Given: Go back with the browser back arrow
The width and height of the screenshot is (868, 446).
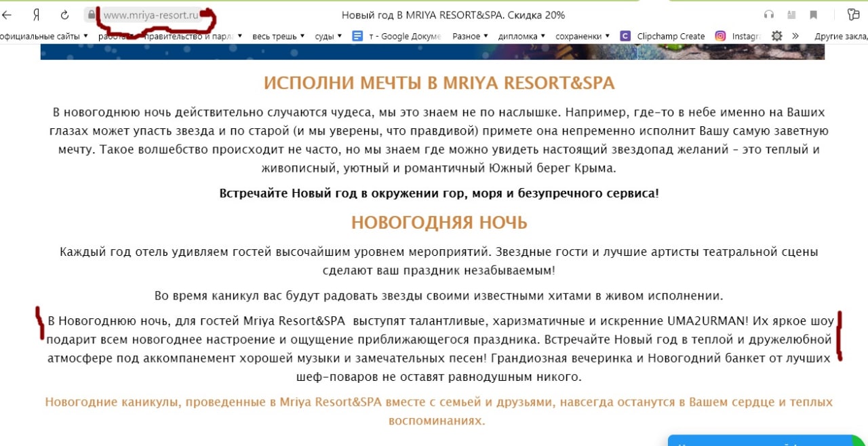Looking at the screenshot, I should 7,15.
